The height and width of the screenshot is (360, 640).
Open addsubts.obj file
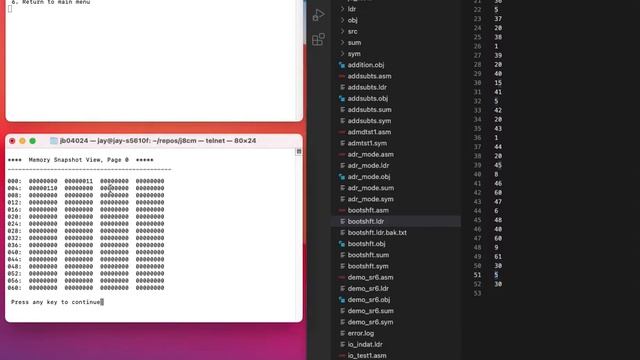(x=368, y=98)
